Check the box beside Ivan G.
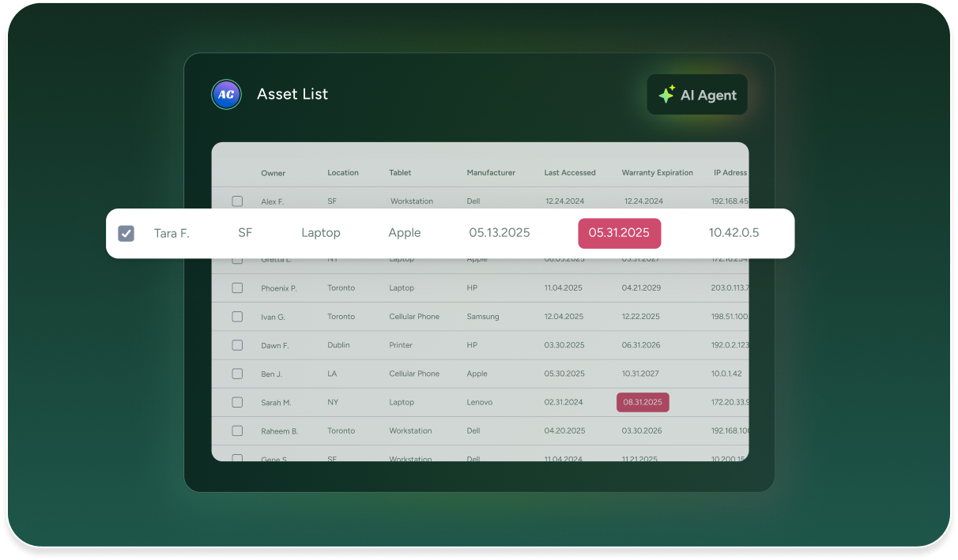958x560 pixels. point(237,317)
